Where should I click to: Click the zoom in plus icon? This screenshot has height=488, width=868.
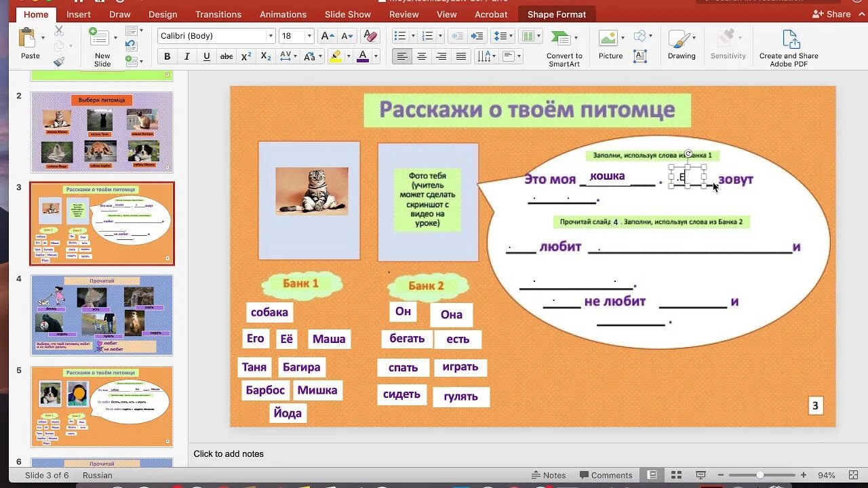tap(804, 475)
